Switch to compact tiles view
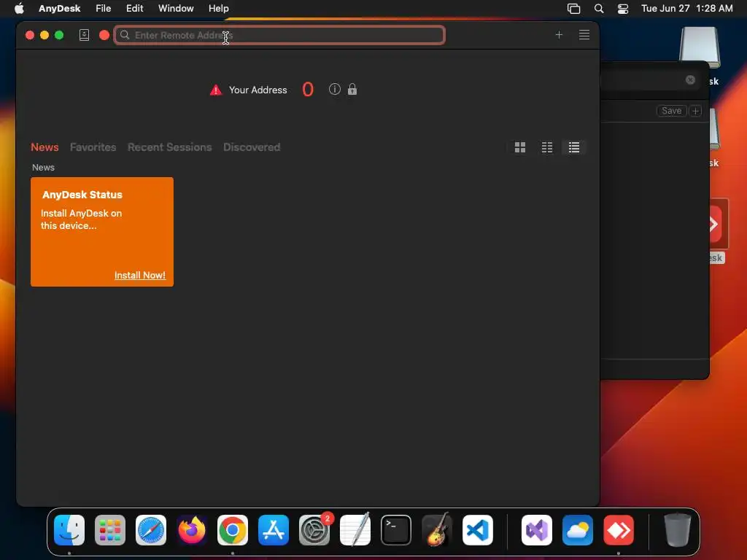The height and width of the screenshot is (560, 747). coord(547,147)
